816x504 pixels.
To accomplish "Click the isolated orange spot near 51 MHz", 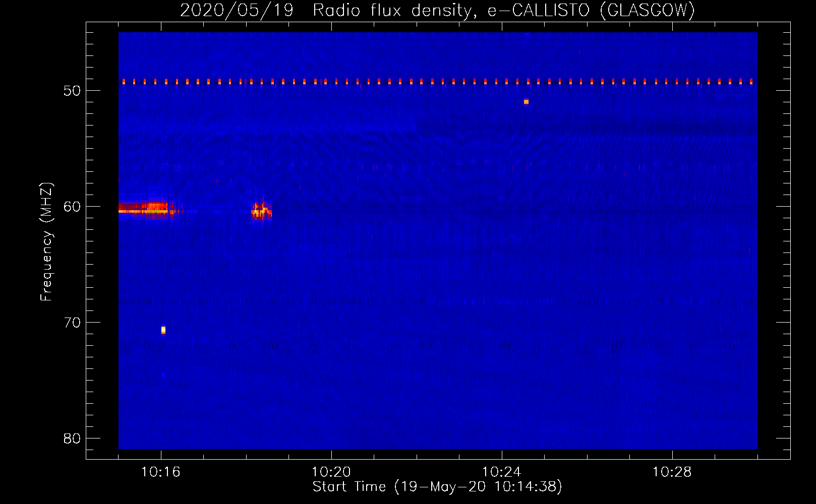I will [526, 102].
